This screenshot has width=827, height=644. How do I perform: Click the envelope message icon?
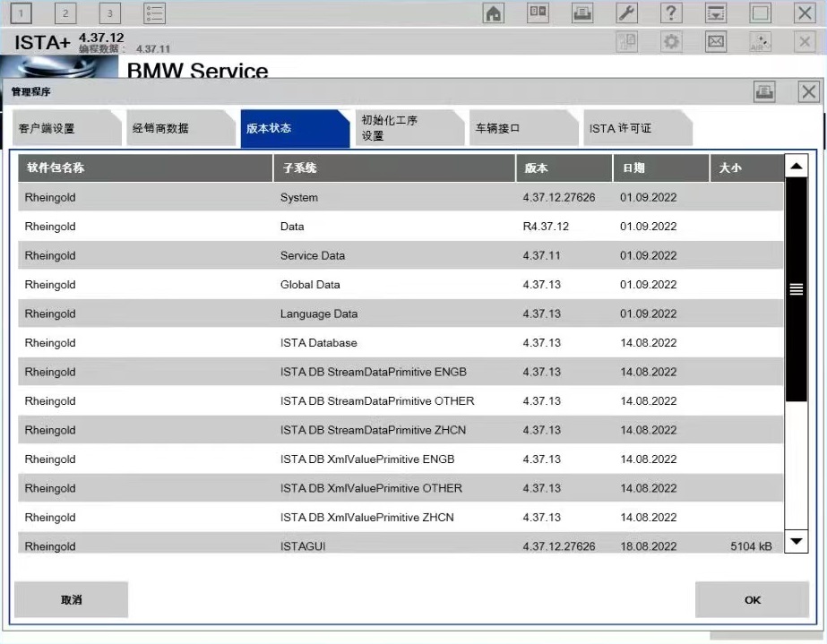[716, 42]
